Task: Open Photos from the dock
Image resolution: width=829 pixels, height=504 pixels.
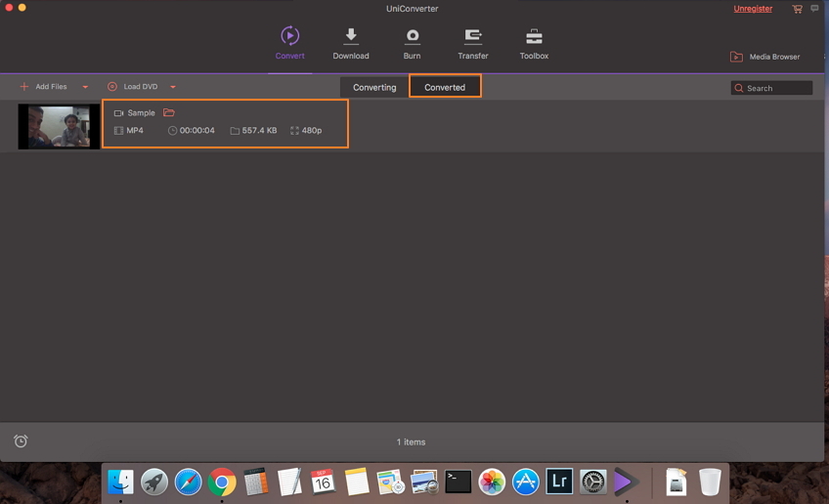Action: pos(492,482)
